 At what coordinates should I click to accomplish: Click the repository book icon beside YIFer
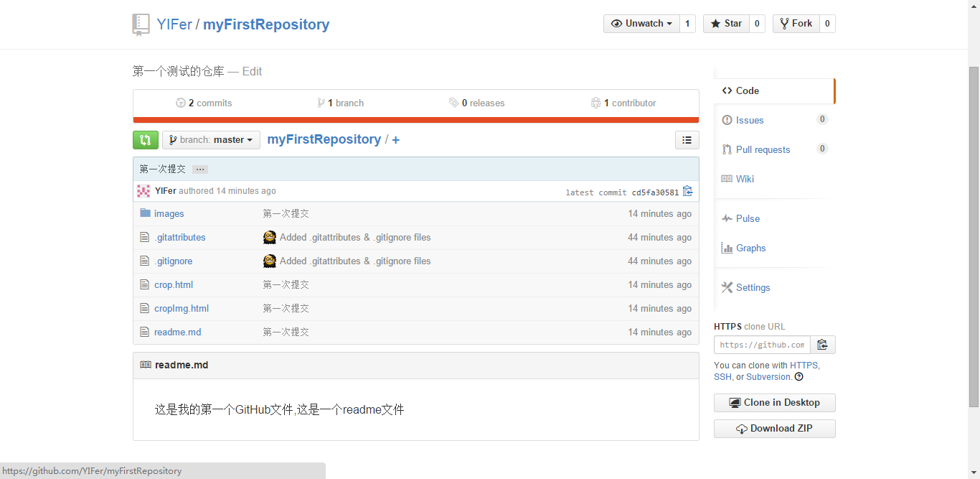point(141,24)
